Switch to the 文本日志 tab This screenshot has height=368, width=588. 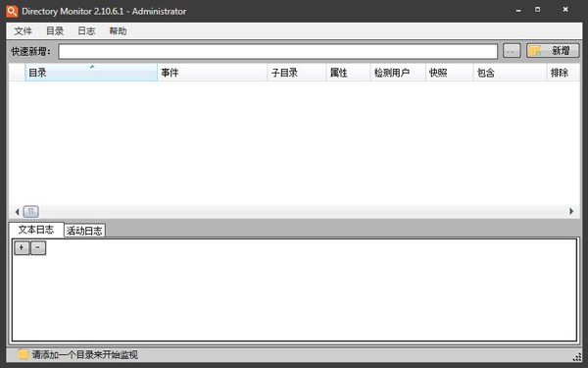point(36,230)
